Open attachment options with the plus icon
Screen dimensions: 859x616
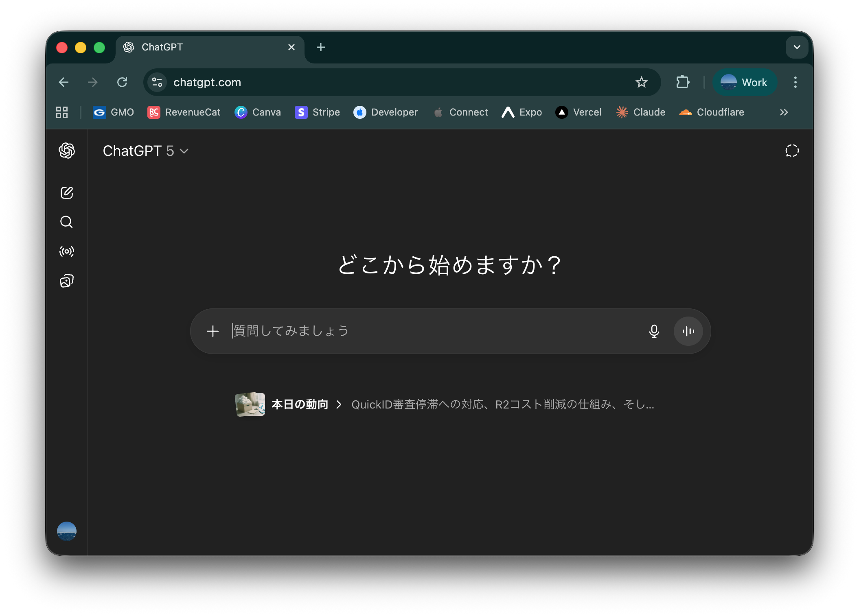tap(213, 331)
